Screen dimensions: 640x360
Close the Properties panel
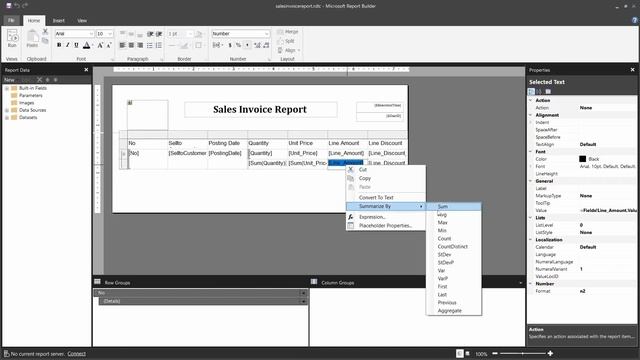coord(633,70)
